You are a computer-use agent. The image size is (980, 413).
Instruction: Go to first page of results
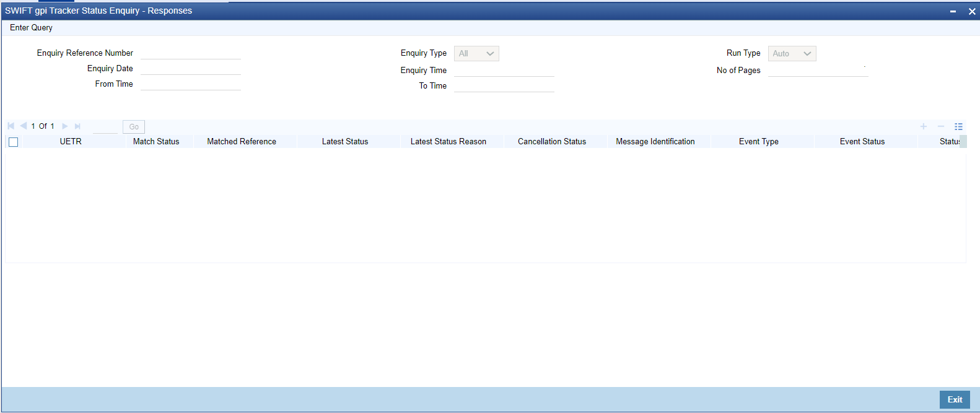click(11, 126)
